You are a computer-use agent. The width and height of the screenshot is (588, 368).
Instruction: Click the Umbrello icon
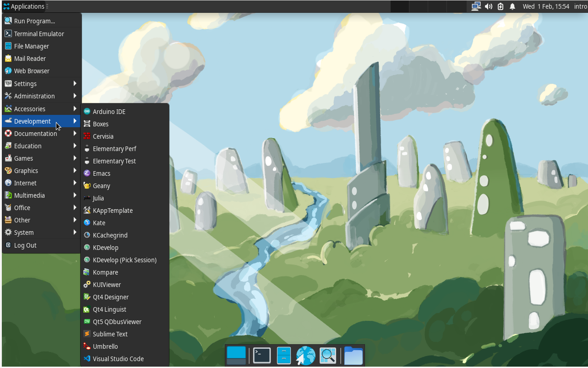(87, 346)
